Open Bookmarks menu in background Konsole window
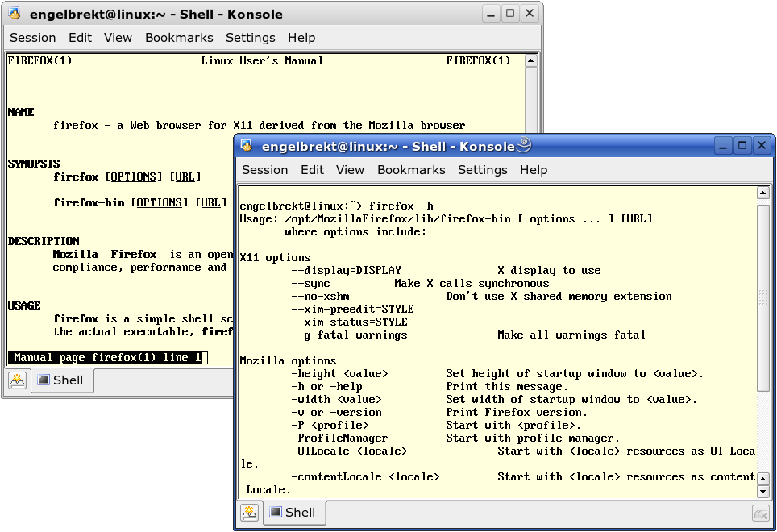 pyautogui.click(x=180, y=38)
